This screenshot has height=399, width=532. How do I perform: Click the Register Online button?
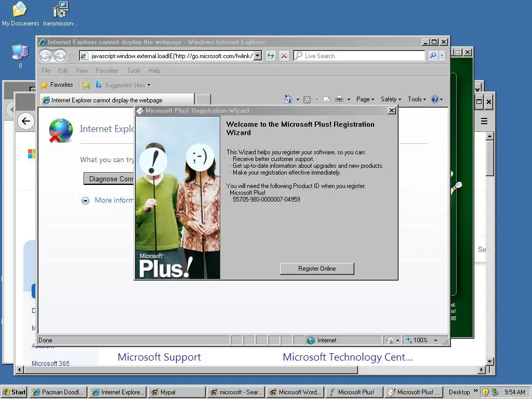317,269
